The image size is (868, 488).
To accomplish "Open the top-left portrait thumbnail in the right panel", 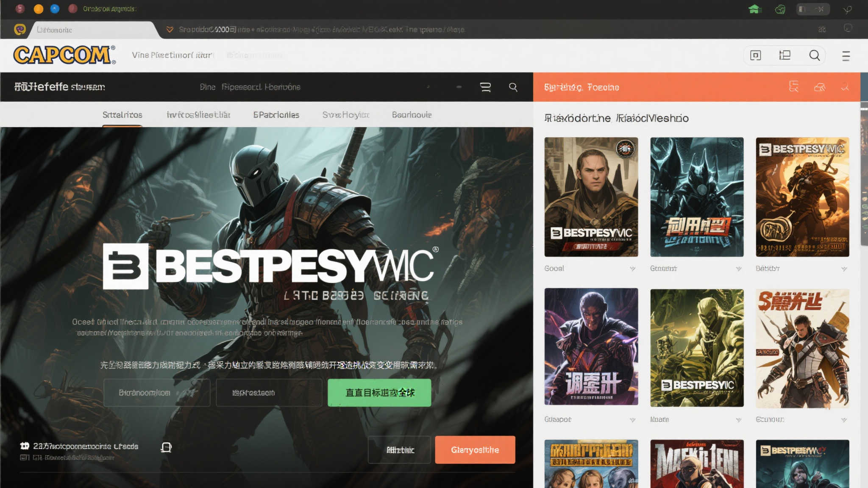I will tap(591, 197).
